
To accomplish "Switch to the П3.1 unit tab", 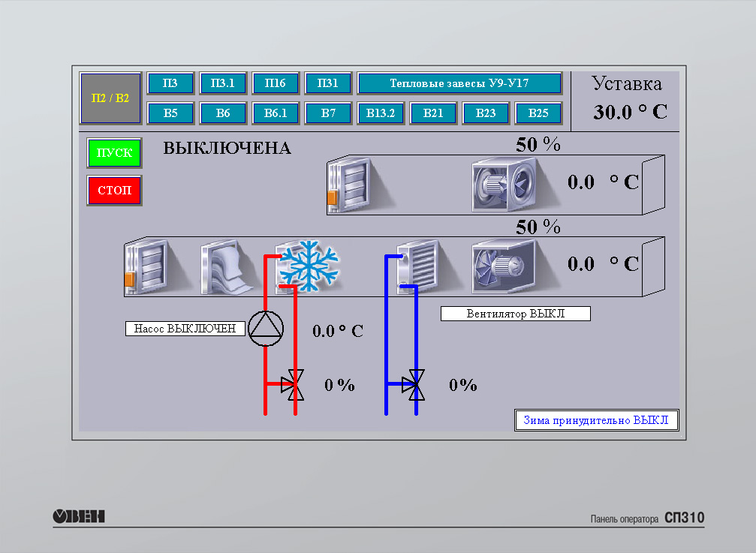I will (223, 83).
